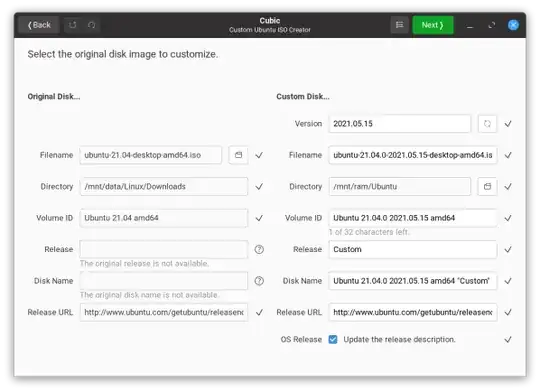Image resolution: width=540 pixels, height=392 pixels.
Task: Edit the custom Release URL field
Action: [x=413, y=312]
